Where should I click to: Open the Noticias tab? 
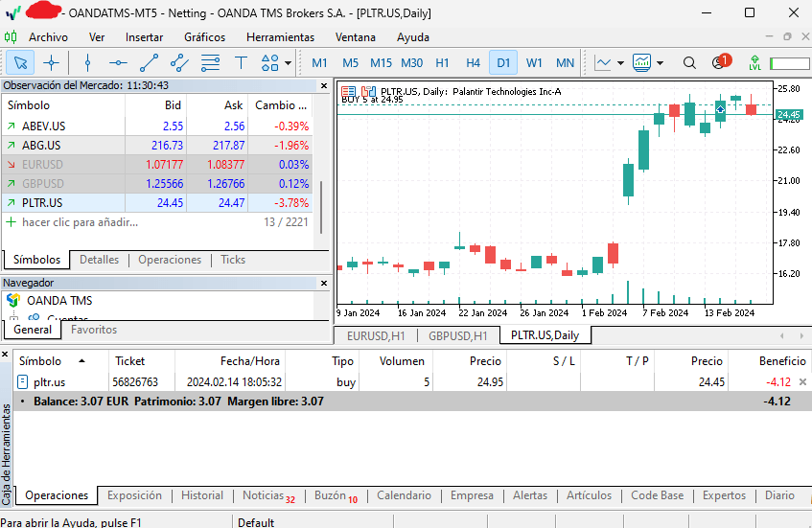click(268, 496)
